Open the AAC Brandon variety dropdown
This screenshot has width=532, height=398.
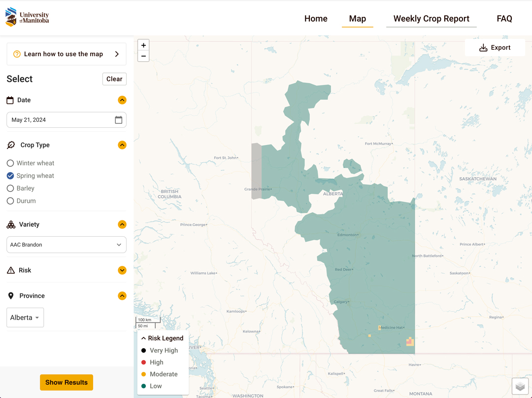pos(66,244)
